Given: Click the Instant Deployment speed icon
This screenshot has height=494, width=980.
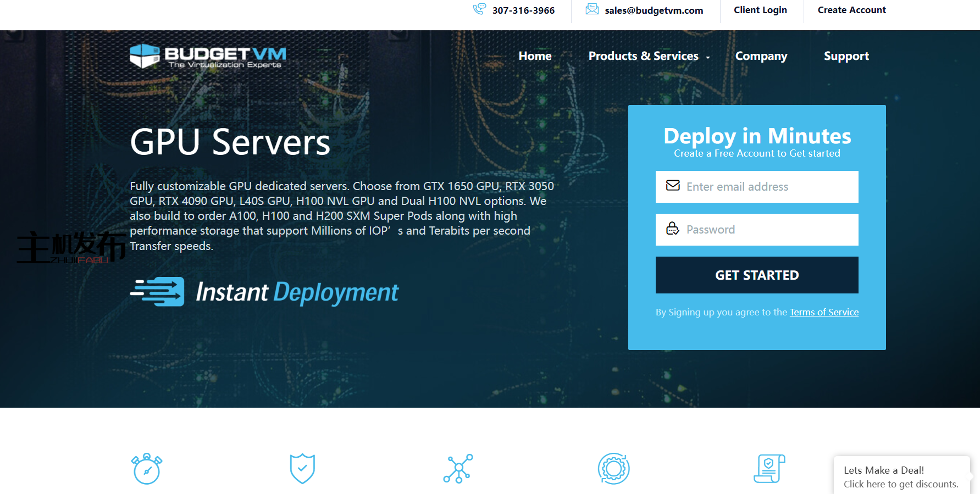Looking at the screenshot, I should (x=158, y=292).
